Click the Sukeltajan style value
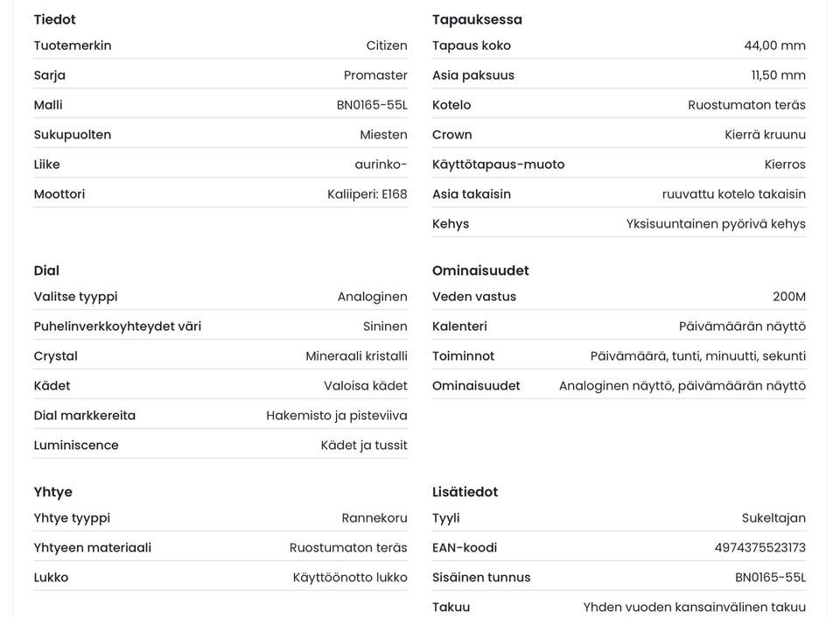Viewport: 840px width, 618px height. point(773,517)
